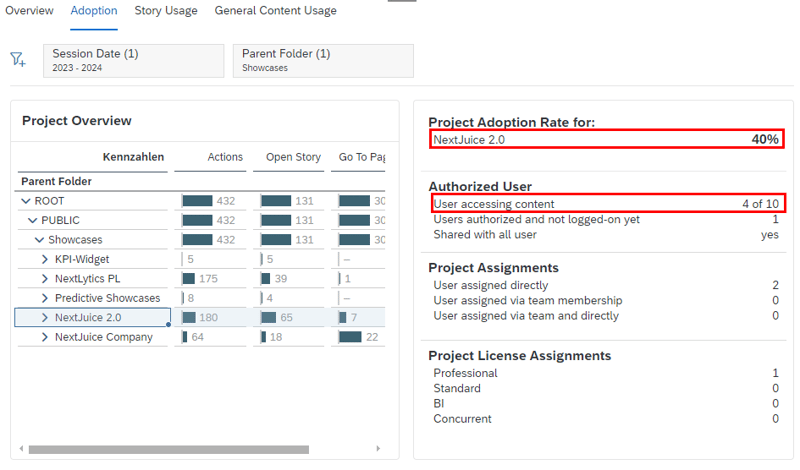Click Actions value 64 for NextJuice Company

(197, 337)
